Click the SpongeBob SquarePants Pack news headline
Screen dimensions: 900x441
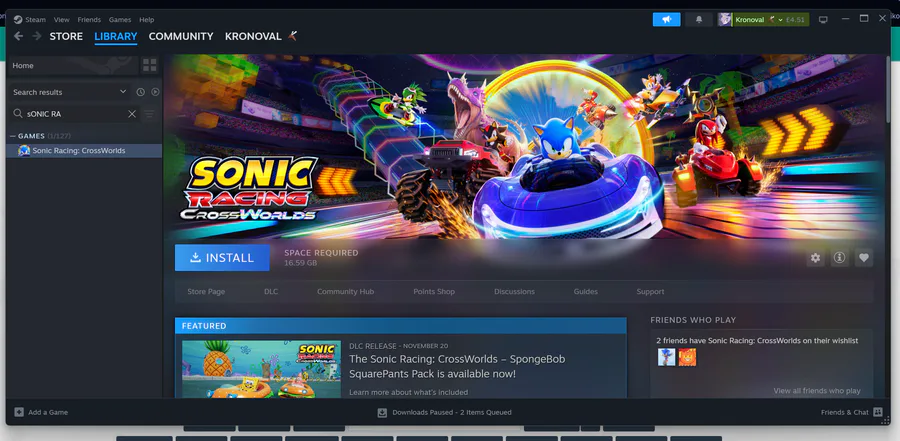click(457, 366)
